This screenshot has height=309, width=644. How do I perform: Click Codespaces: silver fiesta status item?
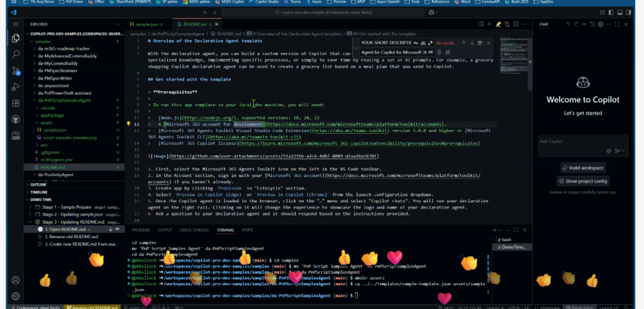[36, 307]
